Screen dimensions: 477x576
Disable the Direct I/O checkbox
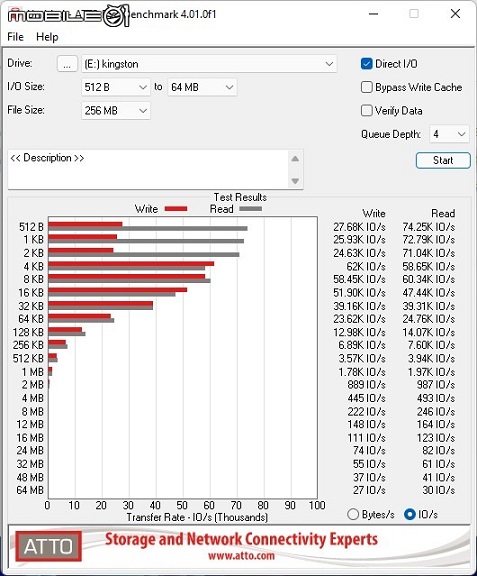pos(367,64)
